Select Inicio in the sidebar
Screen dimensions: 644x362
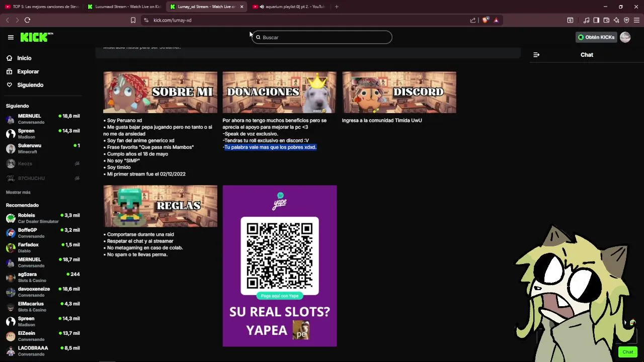click(x=24, y=58)
